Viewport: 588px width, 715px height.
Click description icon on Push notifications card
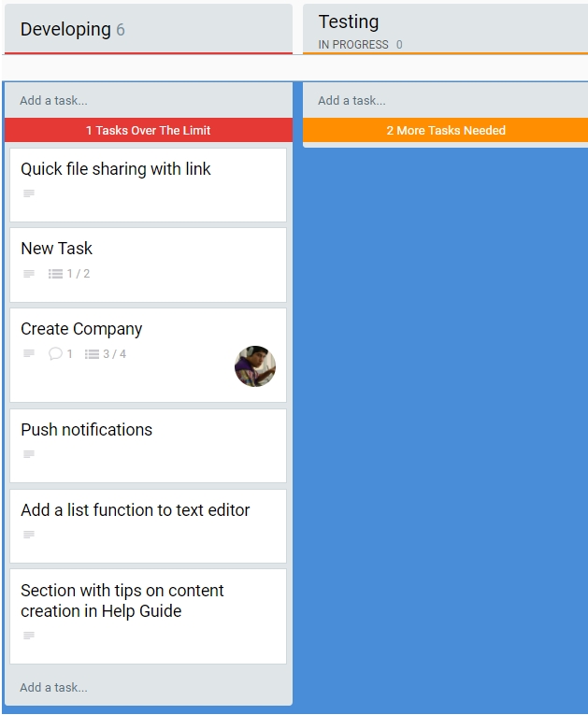click(29, 454)
